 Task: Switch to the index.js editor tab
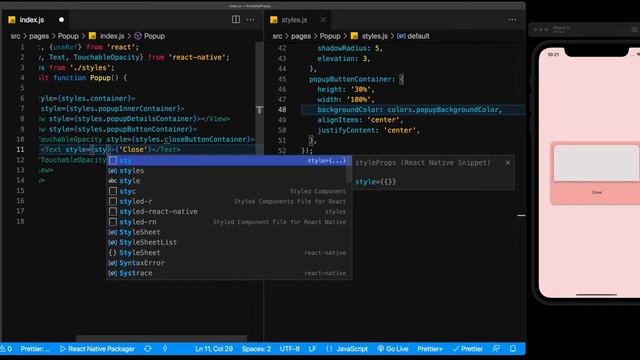(32, 20)
